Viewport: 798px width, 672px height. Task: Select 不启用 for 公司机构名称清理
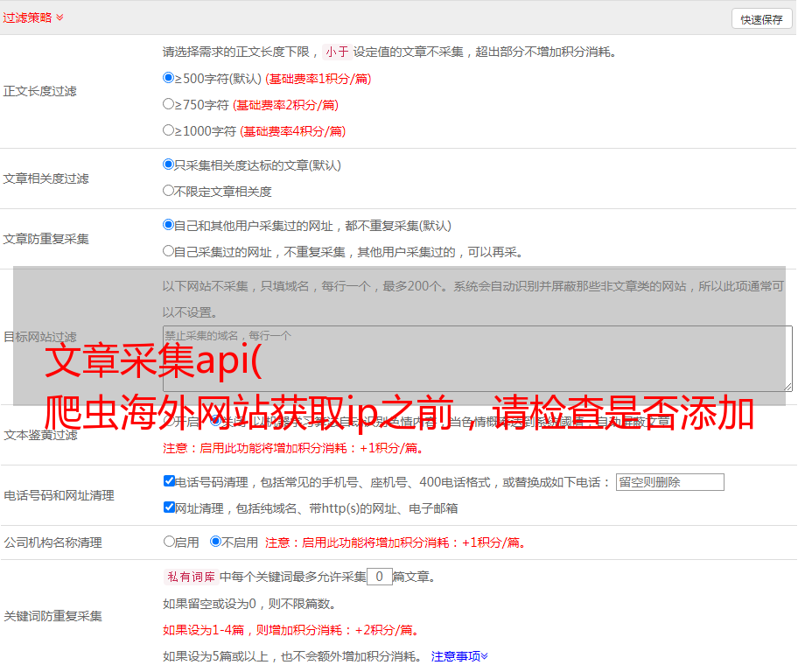pos(215,542)
